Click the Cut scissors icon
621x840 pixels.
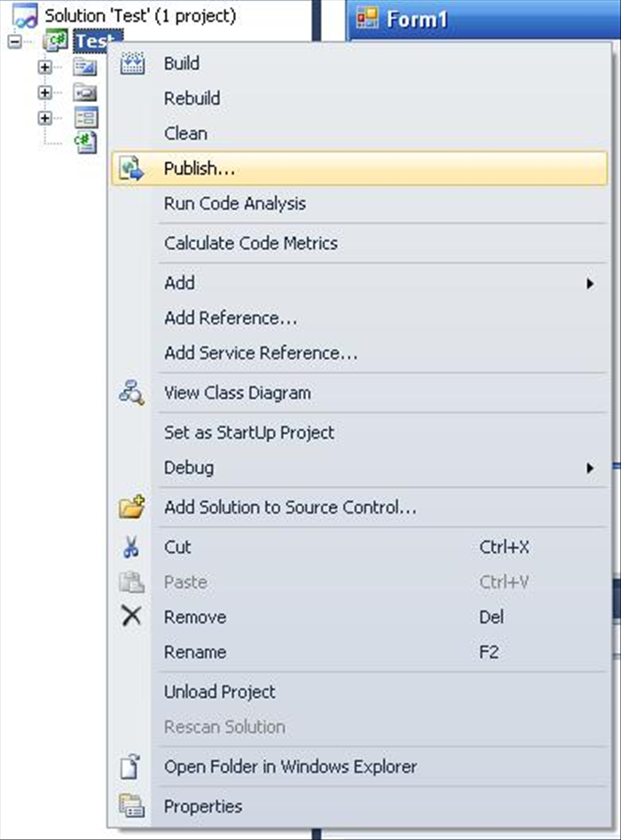point(131,547)
